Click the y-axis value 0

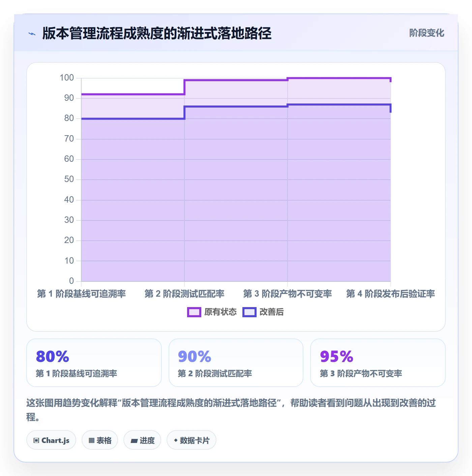point(71,281)
